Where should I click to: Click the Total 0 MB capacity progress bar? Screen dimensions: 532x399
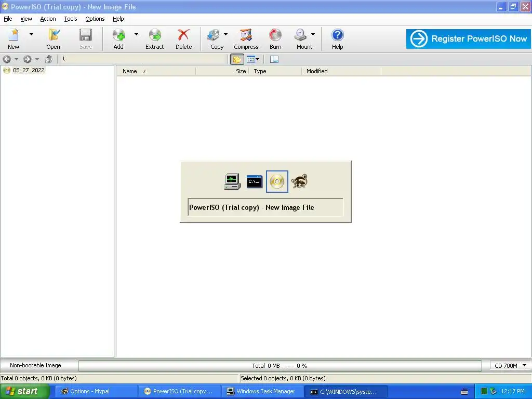[x=280, y=366]
